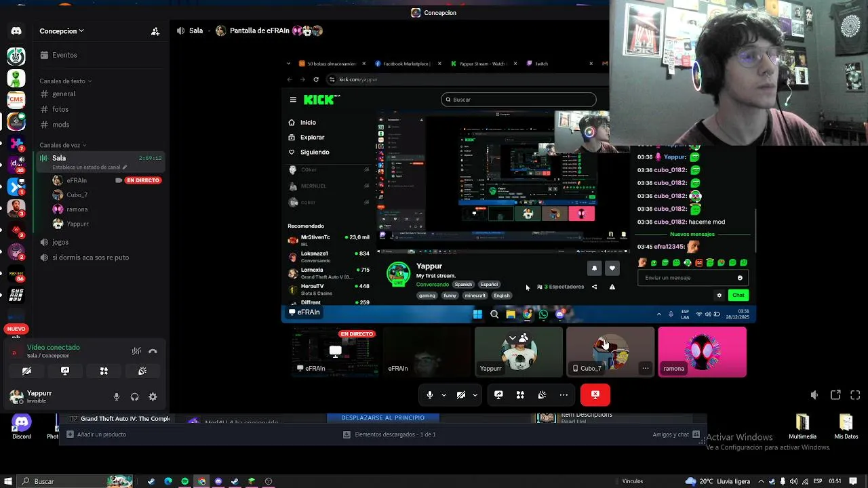Image resolution: width=868 pixels, height=488 pixels.
Task: Edit Sala channel status pencil link
Action: [x=90, y=167]
